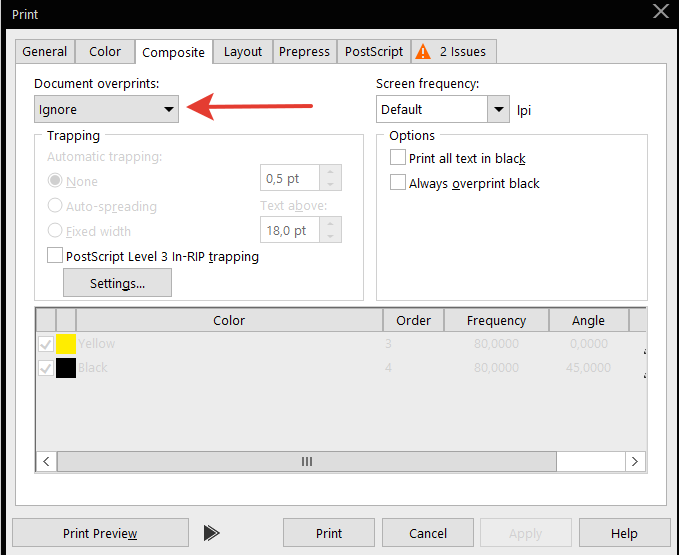Go to the Layout tab
The width and height of the screenshot is (679, 555).
pyautogui.click(x=242, y=52)
